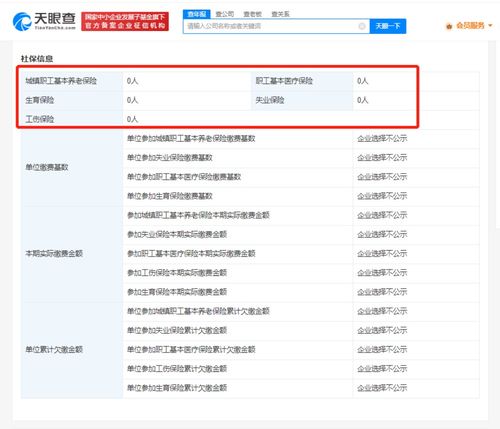
Task: Select the 参加城镇职工基本养老保险本期实际缴费金额 row label
Action: [x=198, y=215]
